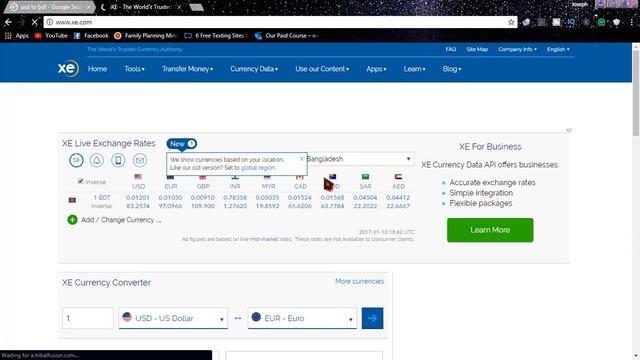Open the Bangladesh region dropdown
This screenshot has width=640, height=360.
click(x=360, y=159)
